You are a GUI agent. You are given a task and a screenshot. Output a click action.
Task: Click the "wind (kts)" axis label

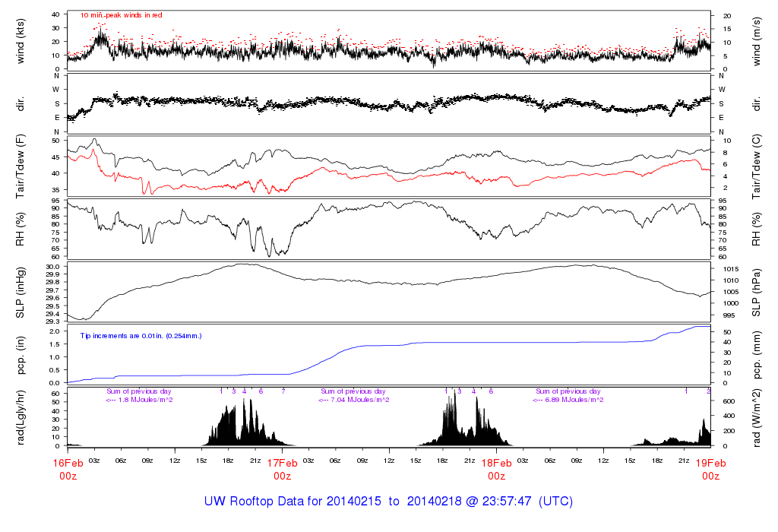(21, 41)
